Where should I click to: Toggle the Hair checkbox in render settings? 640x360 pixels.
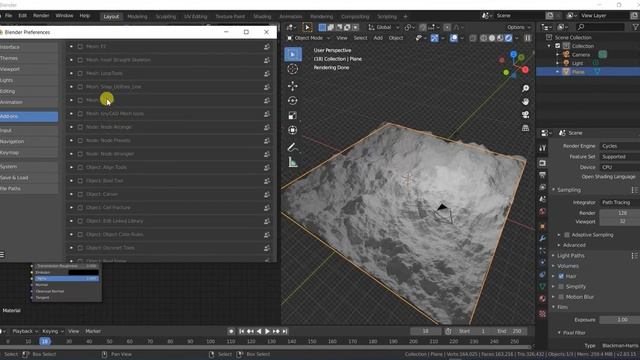(x=561, y=276)
